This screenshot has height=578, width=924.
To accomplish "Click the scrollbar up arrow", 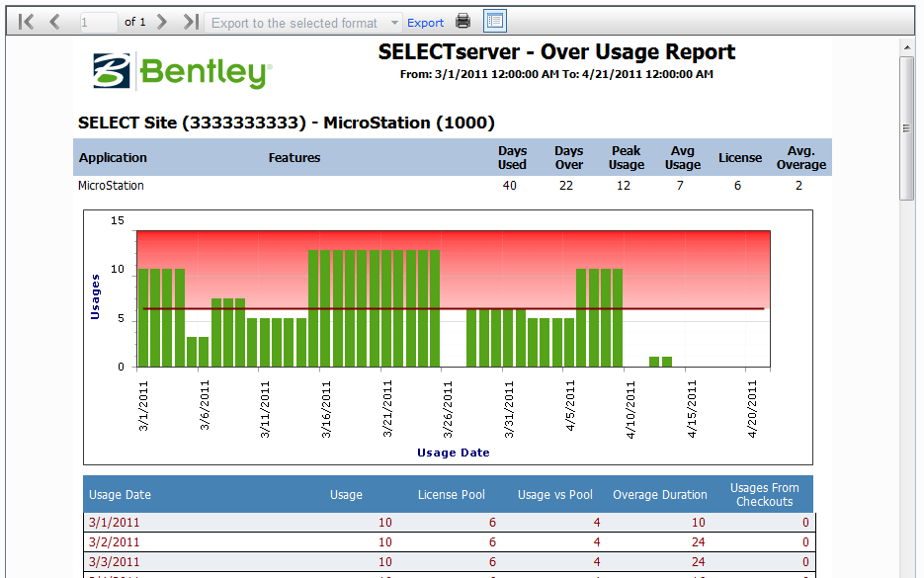I will (x=906, y=47).
